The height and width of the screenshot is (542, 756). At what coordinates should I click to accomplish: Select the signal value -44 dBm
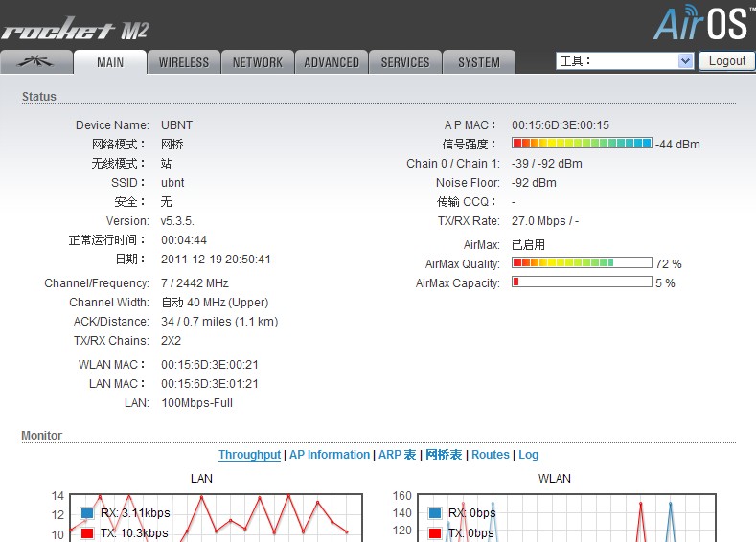[677, 144]
